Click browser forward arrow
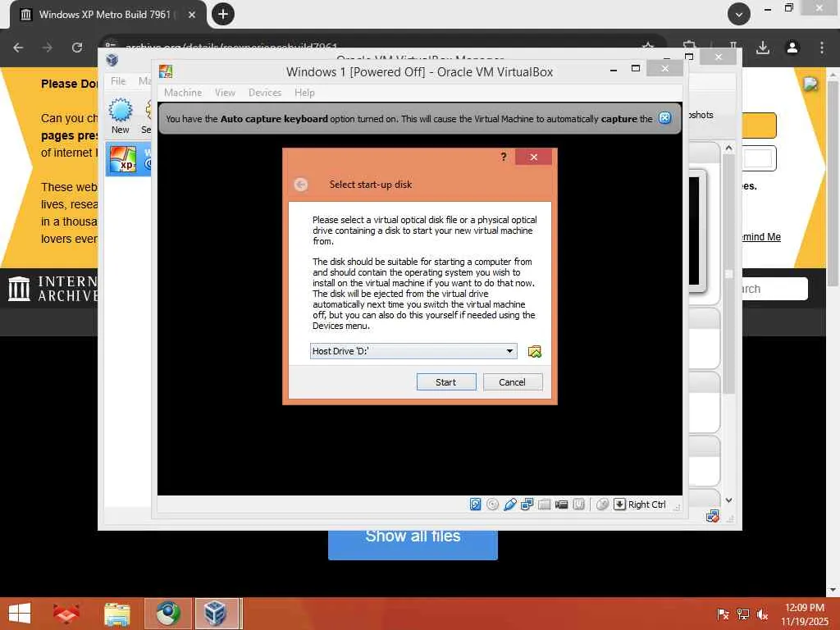Screen dimensions: 840x630 (x=48, y=48)
